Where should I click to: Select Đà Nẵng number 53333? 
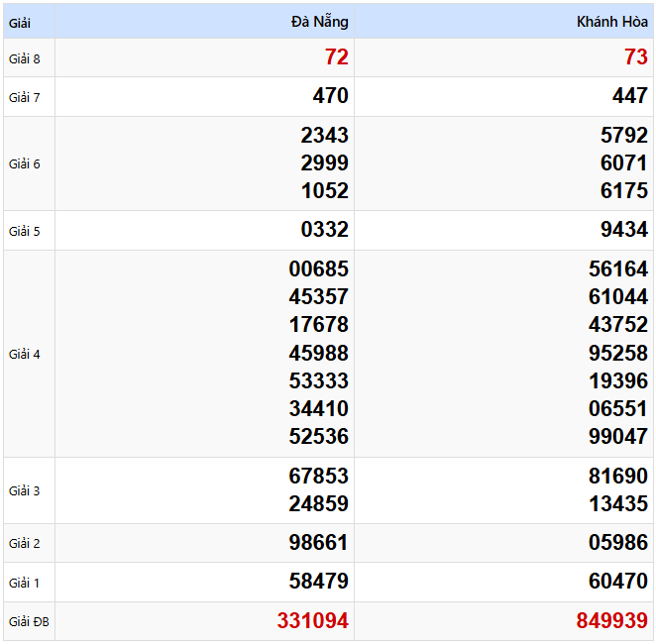point(318,380)
